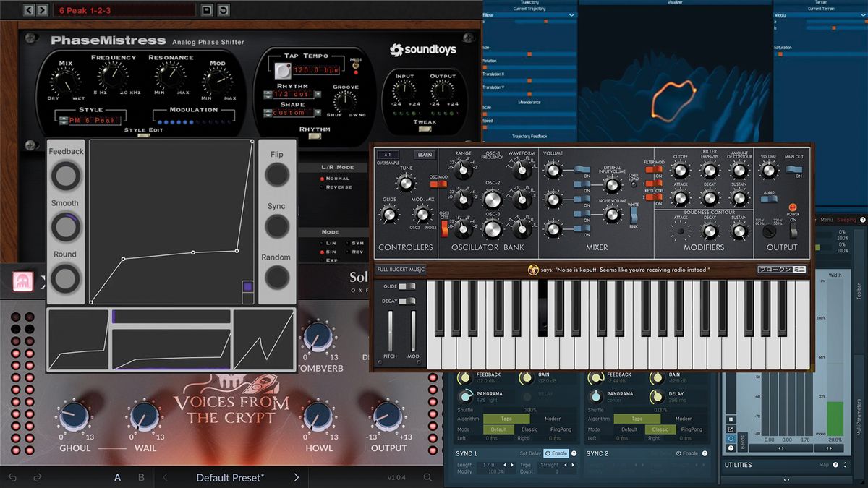Open preset search magnifier in Crypt plugin footer
868x488 pixels.
(428, 477)
